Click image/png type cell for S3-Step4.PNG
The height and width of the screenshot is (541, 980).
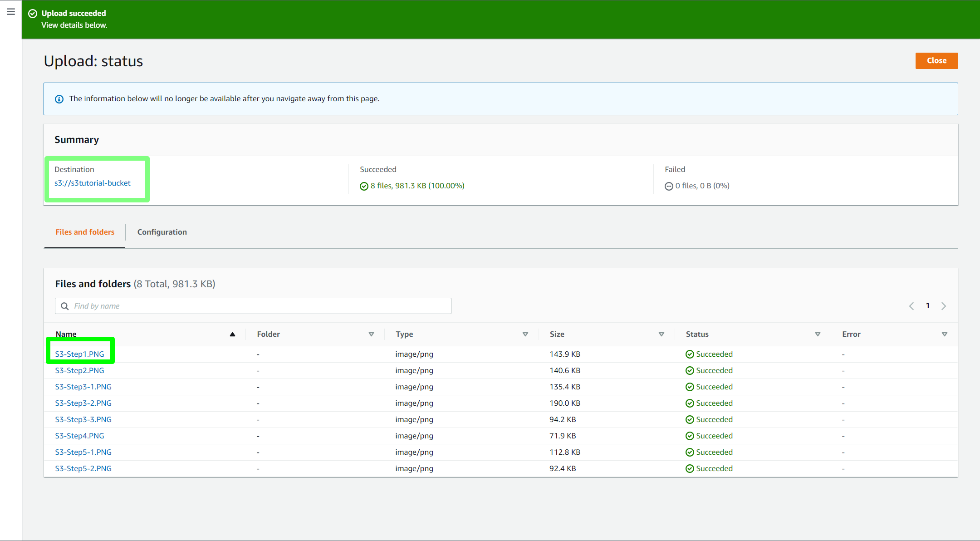(x=414, y=436)
